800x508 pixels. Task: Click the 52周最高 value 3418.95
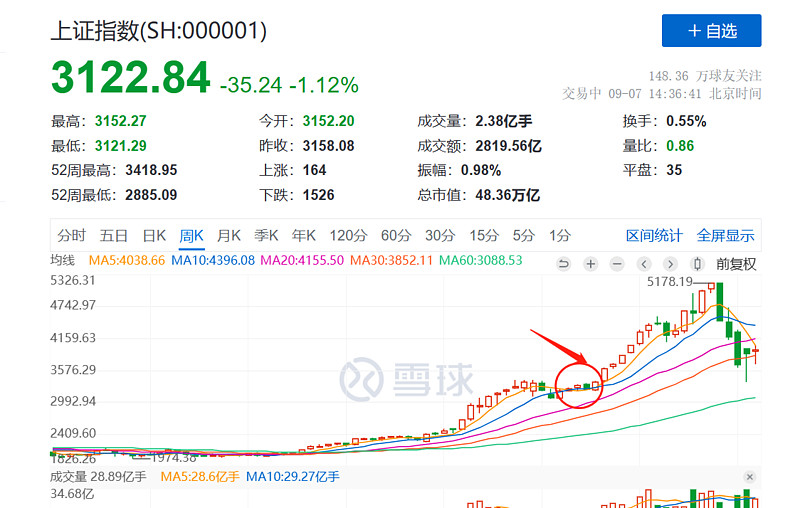pyautogui.click(x=151, y=170)
